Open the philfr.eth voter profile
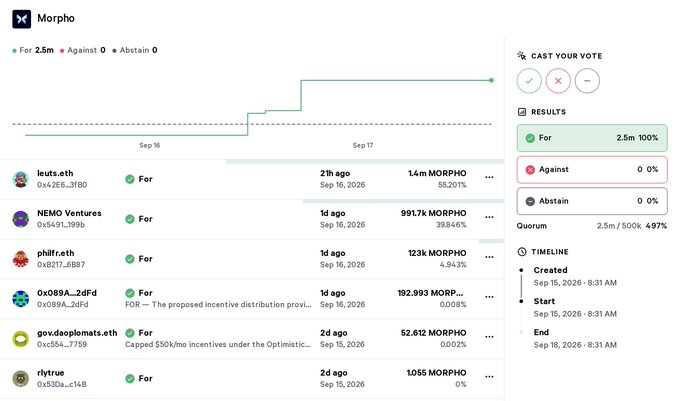The height and width of the screenshot is (401, 680). click(x=56, y=253)
